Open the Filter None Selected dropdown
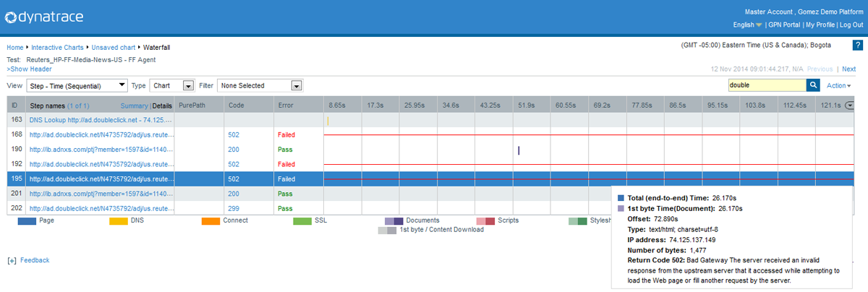Image resolution: width=868 pixels, height=292 pixels. 260,85
